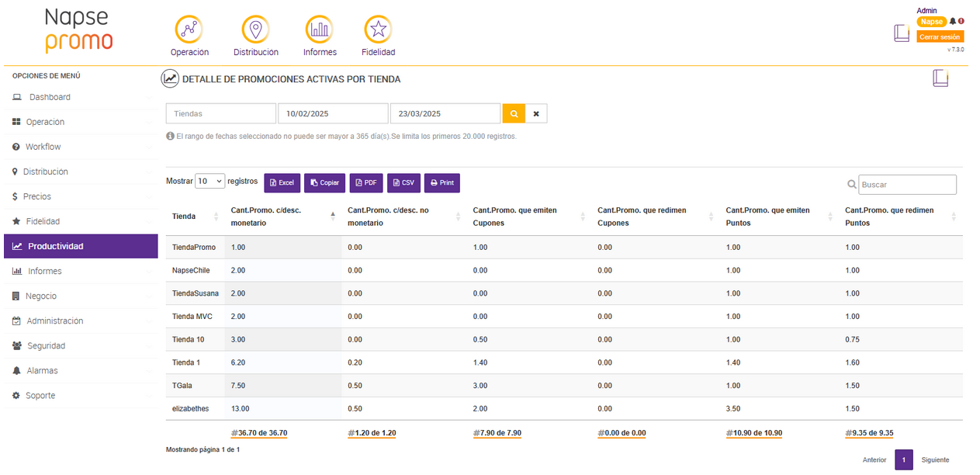Screen dimensions: 980x475
Task: Open Seguridad in the sidebar menu
Action: pyautogui.click(x=47, y=345)
